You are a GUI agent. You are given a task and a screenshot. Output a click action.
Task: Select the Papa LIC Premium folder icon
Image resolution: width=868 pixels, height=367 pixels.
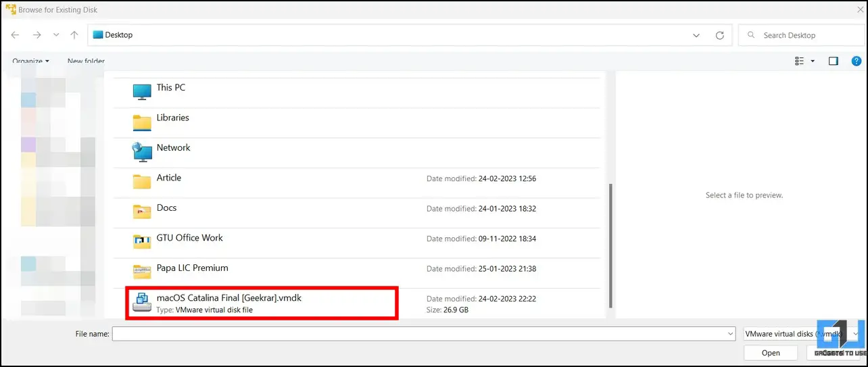click(142, 272)
